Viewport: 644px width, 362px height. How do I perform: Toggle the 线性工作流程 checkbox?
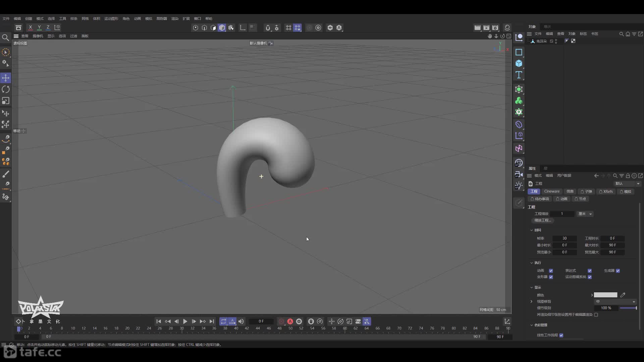coord(561,335)
